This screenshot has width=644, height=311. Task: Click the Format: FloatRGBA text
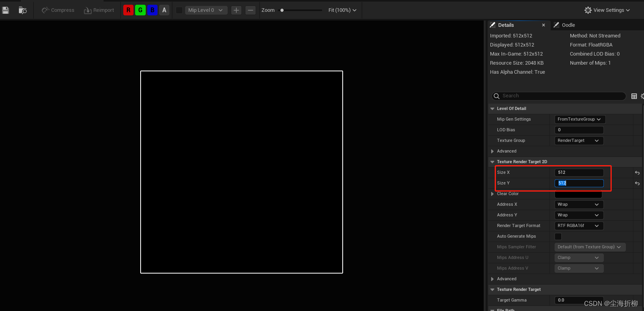tap(591, 45)
